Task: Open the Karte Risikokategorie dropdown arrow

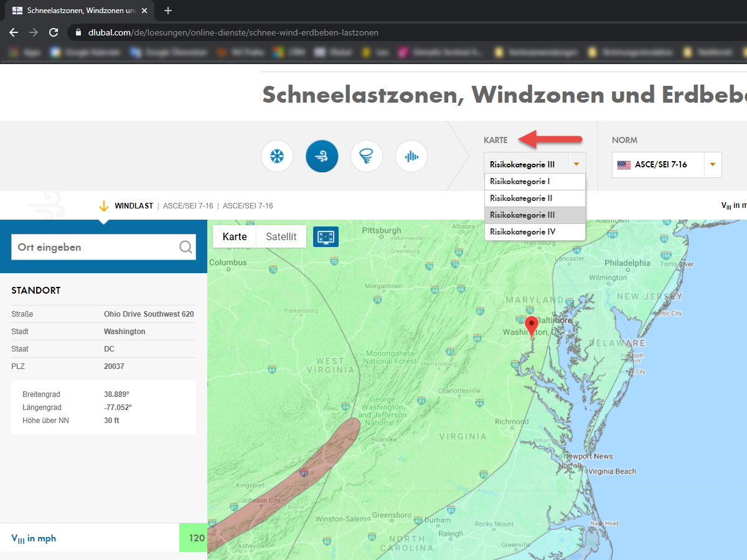Action: pos(577,164)
